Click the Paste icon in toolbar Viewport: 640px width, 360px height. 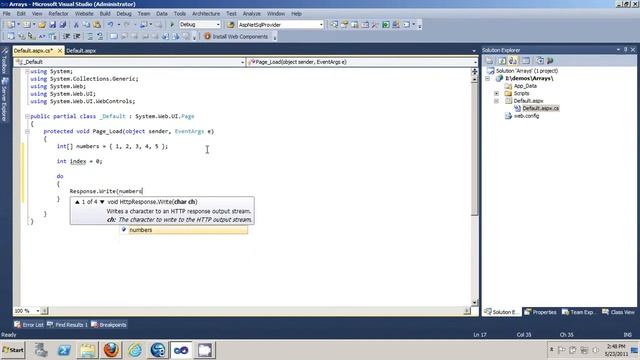click(x=97, y=25)
